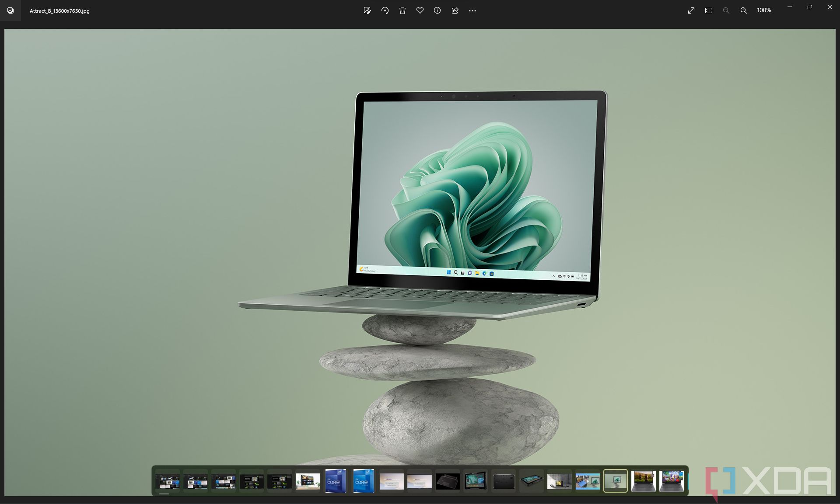
Task: Enter full screen with the diagonal arrows icon
Action: click(x=691, y=10)
